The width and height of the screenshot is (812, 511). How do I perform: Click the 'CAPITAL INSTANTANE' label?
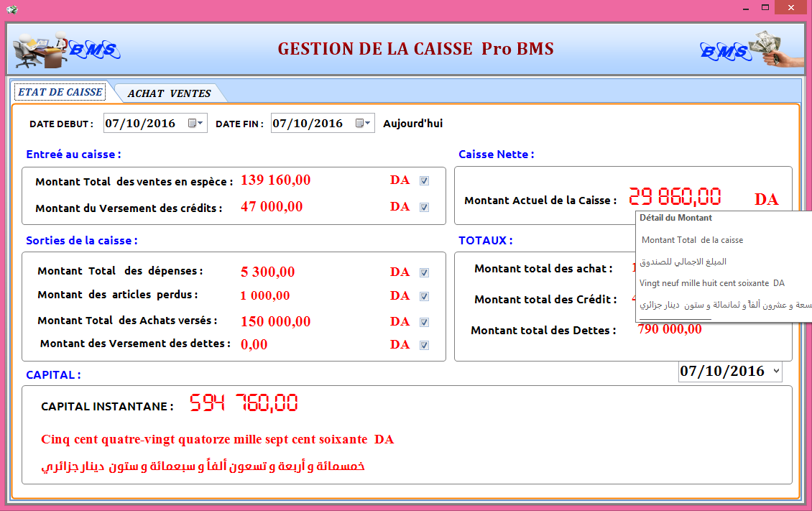[x=107, y=406]
